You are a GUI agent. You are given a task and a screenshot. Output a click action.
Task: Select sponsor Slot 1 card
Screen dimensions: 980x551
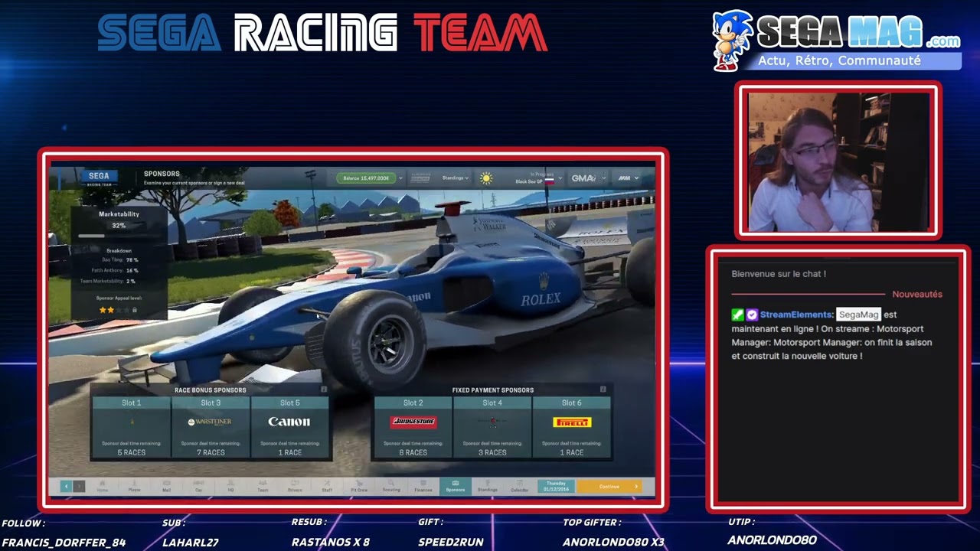[x=132, y=427]
